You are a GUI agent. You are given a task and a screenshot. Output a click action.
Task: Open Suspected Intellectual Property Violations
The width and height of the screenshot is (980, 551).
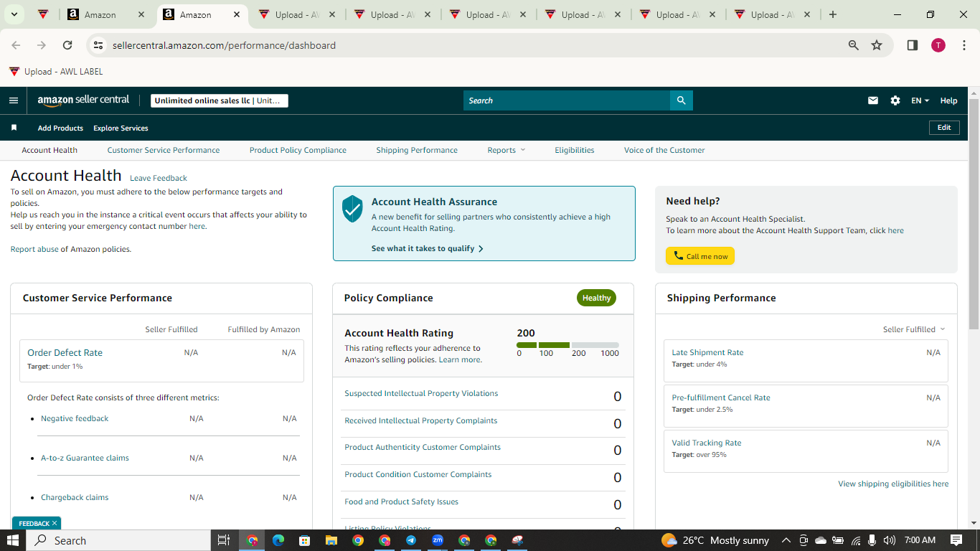coord(421,393)
